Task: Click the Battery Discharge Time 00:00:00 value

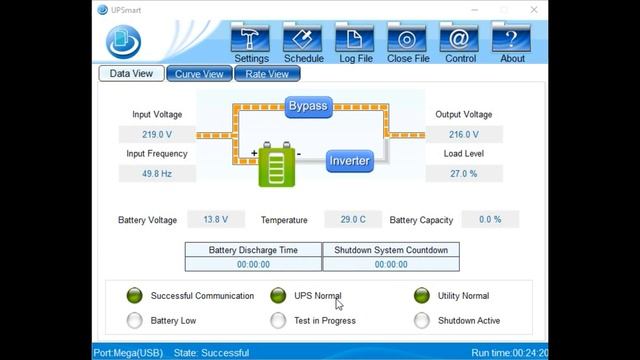Action: (253, 264)
